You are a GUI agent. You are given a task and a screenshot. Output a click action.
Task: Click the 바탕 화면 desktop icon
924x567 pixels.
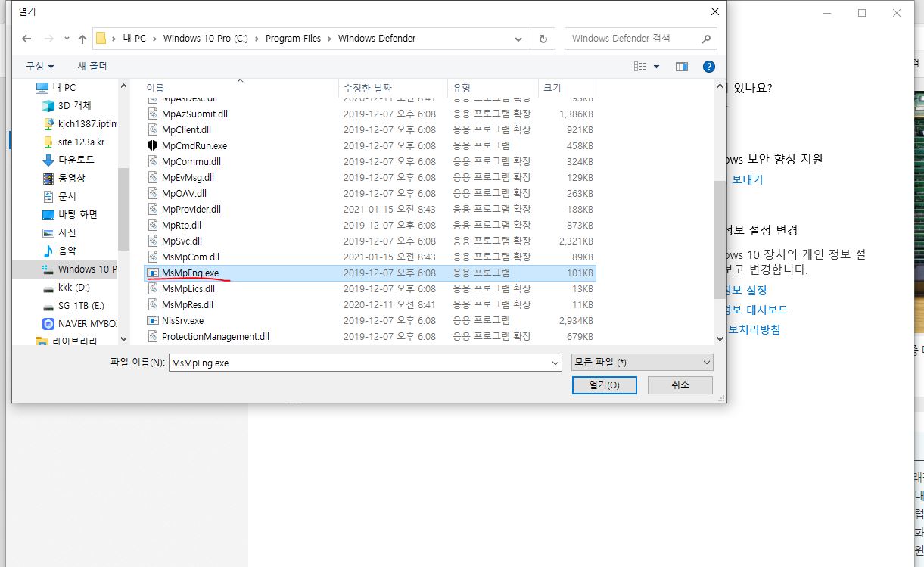tap(48, 214)
